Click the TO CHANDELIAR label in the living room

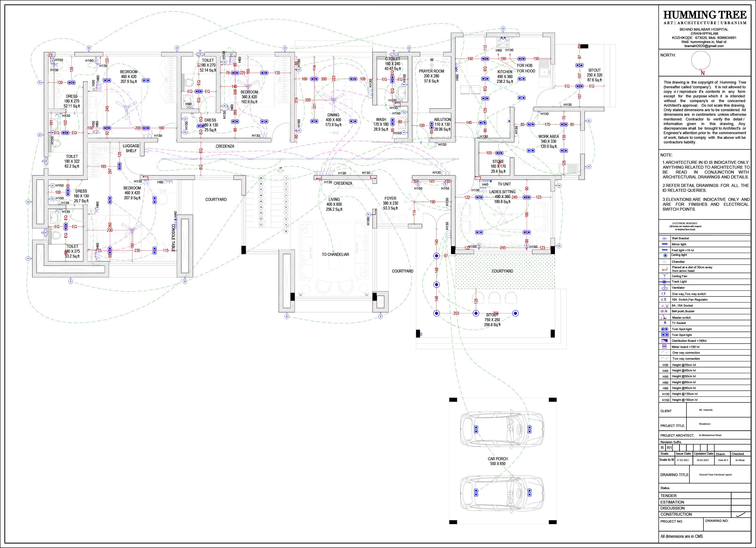335,254
